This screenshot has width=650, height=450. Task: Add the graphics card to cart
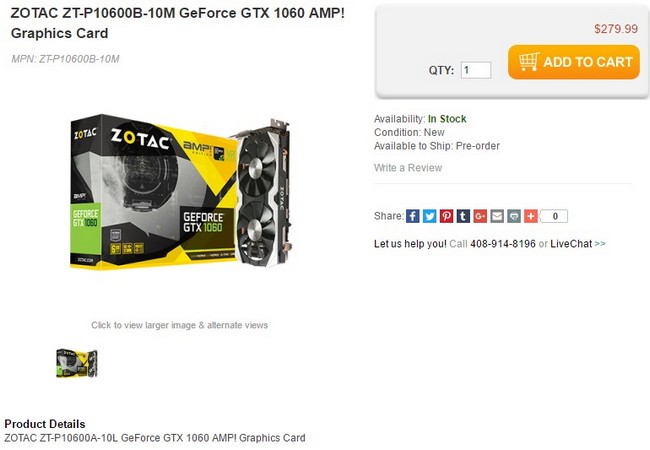(574, 62)
